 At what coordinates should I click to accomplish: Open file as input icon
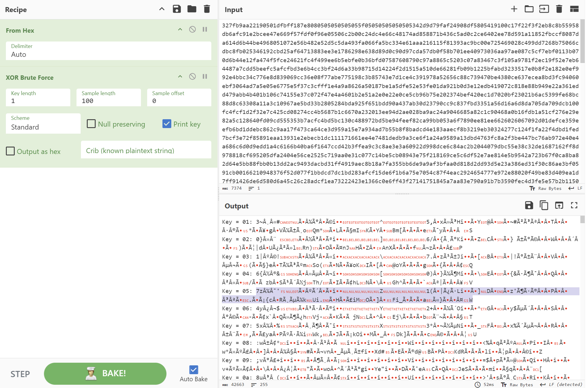pyautogui.click(x=529, y=9)
